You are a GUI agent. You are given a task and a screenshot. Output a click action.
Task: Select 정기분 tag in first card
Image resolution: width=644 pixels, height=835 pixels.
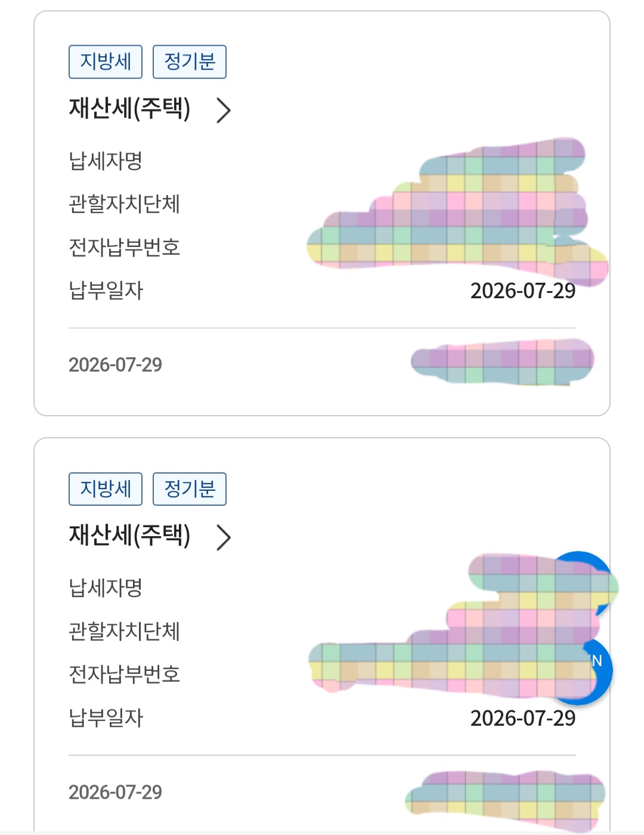190,61
